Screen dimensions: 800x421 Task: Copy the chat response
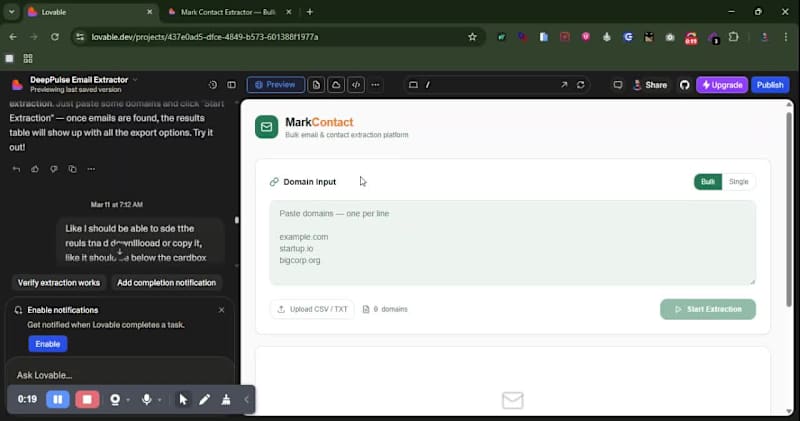(x=72, y=169)
